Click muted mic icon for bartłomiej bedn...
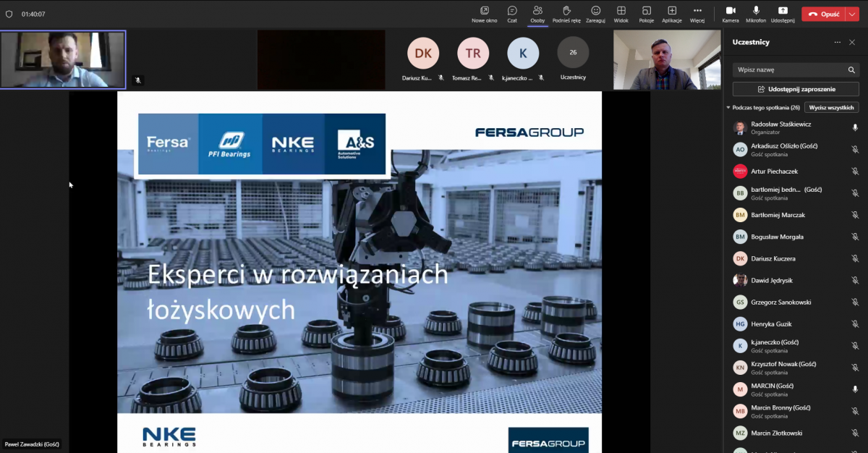Image resolution: width=868 pixels, height=453 pixels. [855, 193]
